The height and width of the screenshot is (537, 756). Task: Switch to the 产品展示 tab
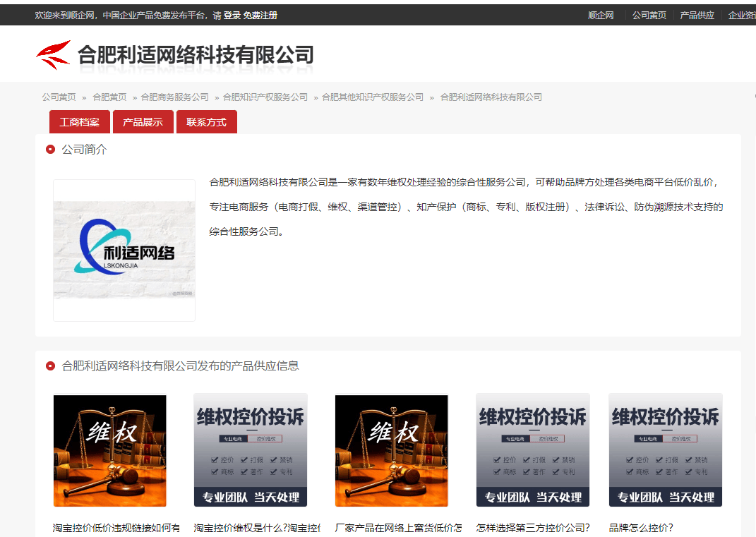(x=143, y=122)
